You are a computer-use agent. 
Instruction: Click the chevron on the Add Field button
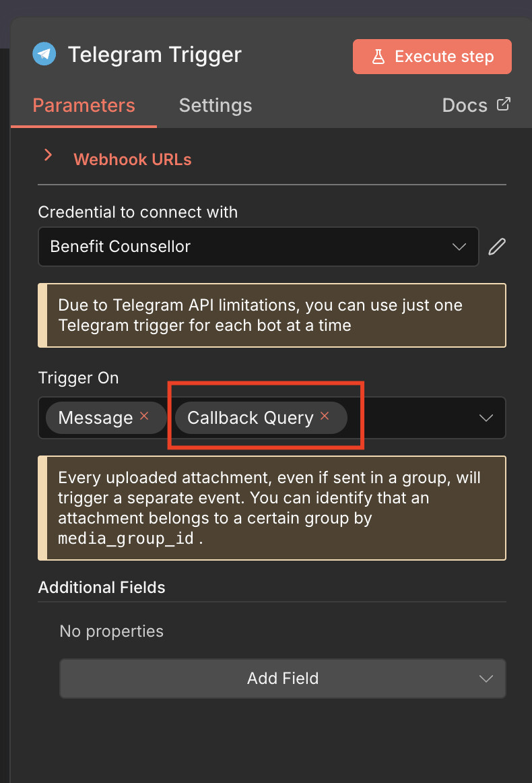(486, 678)
